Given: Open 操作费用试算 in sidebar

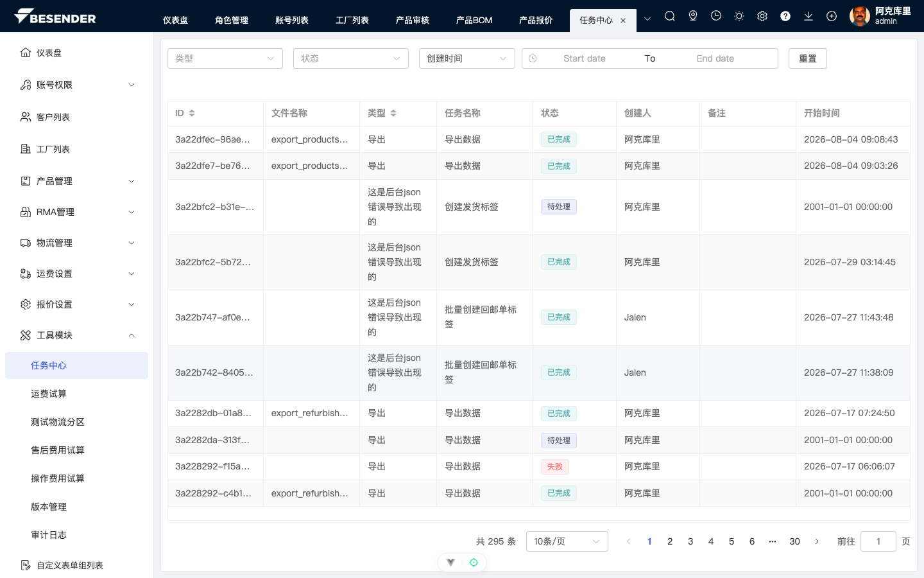Looking at the screenshot, I should click(x=77, y=478).
